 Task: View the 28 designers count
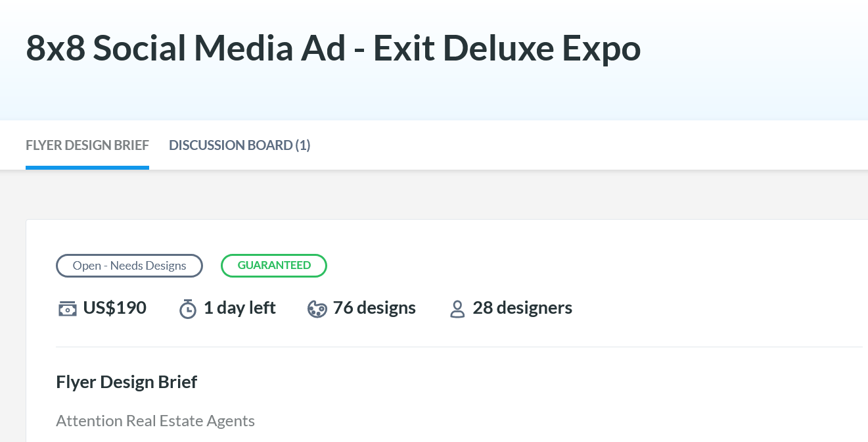[x=522, y=308]
